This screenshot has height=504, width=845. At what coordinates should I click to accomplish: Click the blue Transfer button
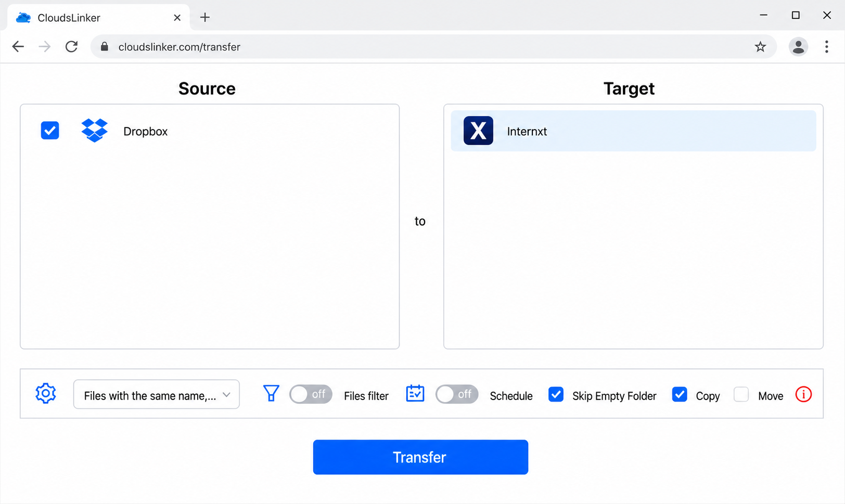(x=420, y=457)
